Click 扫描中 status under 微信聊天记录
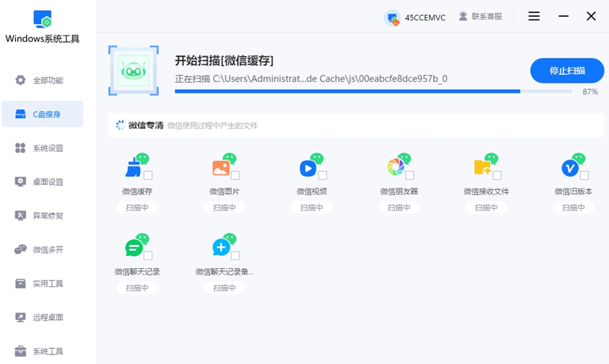Image resolution: width=609 pixels, height=364 pixels. click(137, 288)
